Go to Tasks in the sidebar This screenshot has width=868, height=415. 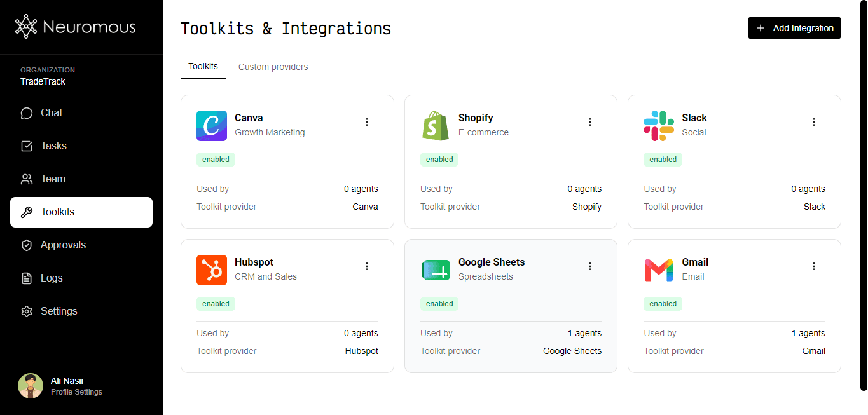pyautogui.click(x=81, y=146)
